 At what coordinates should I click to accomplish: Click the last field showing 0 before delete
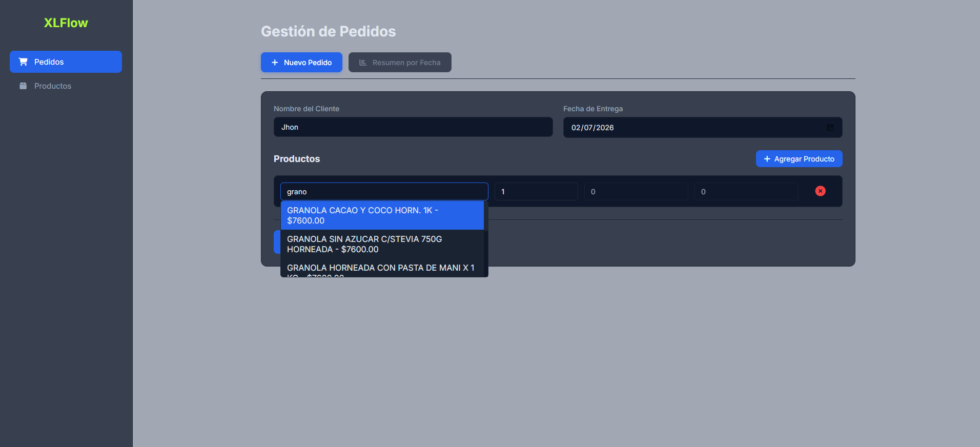[746, 192]
